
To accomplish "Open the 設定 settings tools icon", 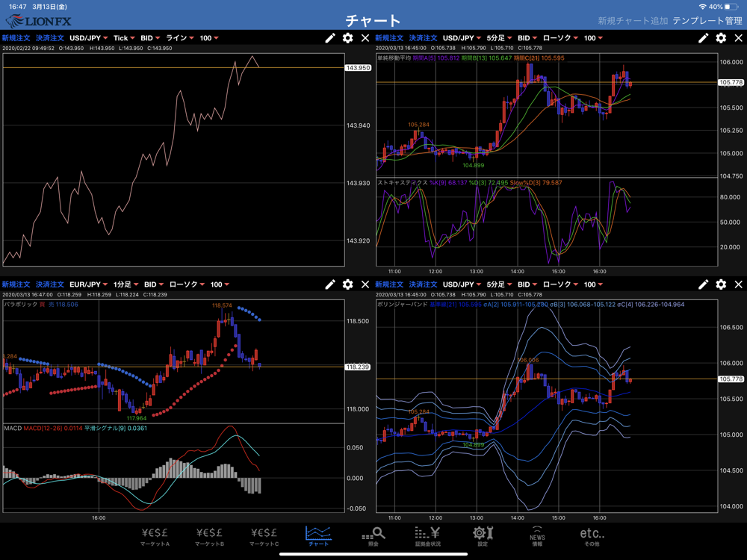I will click(x=483, y=536).
